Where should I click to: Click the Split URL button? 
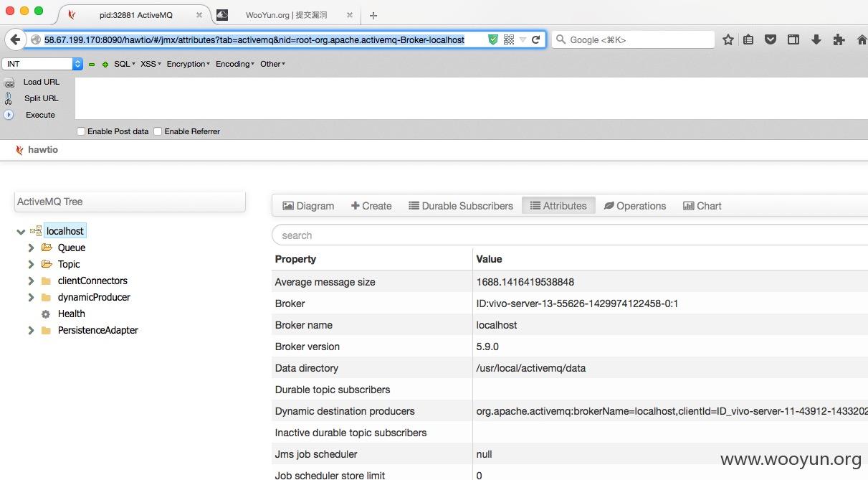pos(42,98)
